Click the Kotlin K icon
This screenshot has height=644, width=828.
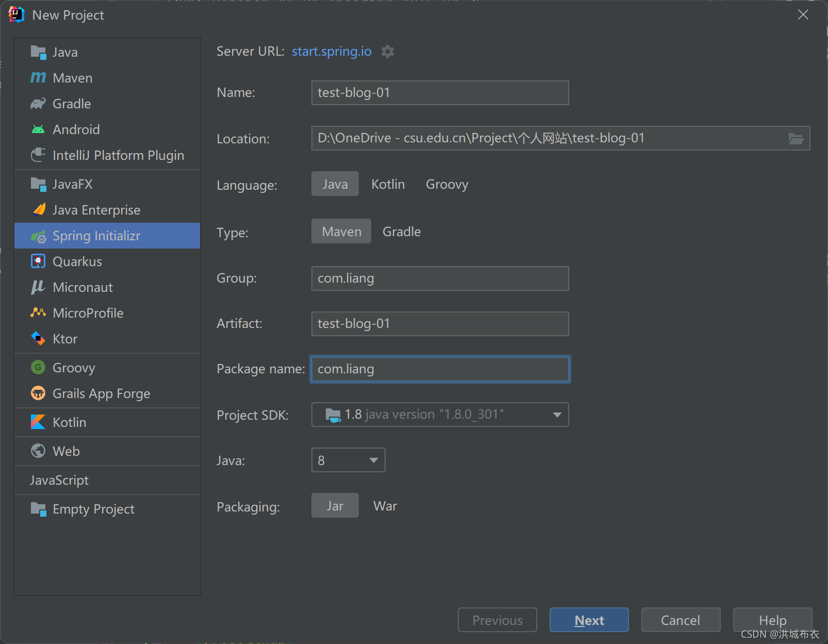click(x=38, y=422)
